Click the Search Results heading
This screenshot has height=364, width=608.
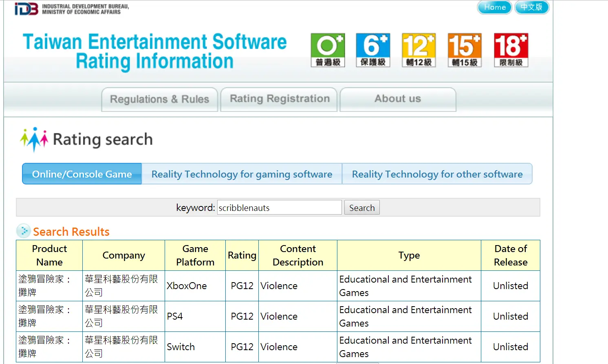[71, 232]
